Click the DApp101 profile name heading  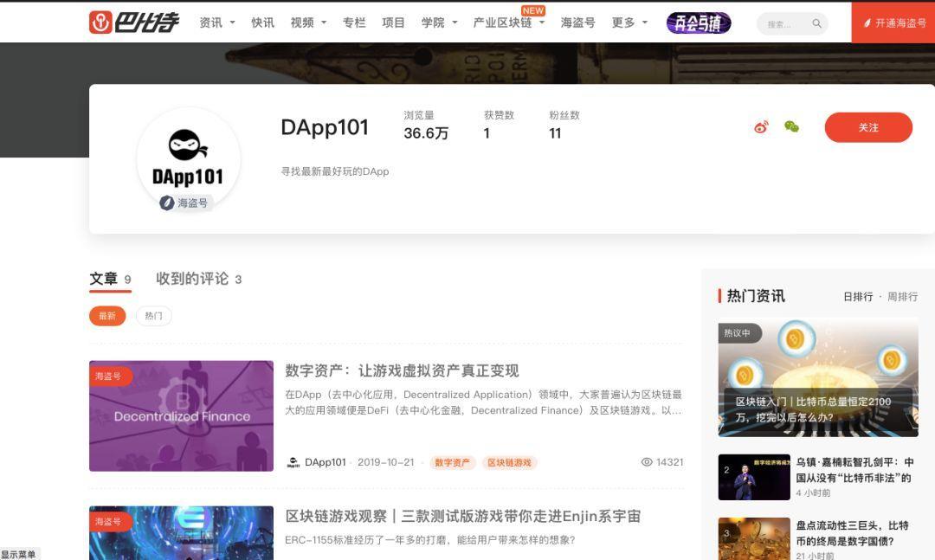[325, 127]
